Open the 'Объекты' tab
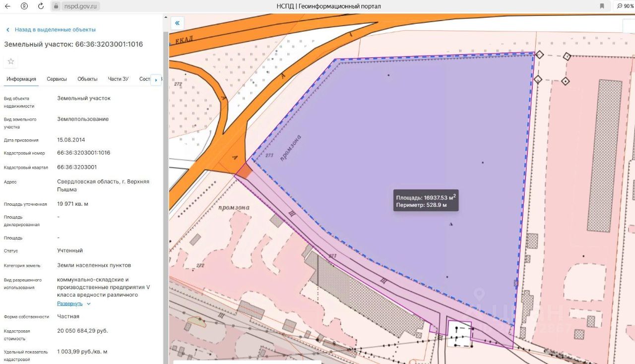Viewport: 635px width, 364px height. coord(87,79)
